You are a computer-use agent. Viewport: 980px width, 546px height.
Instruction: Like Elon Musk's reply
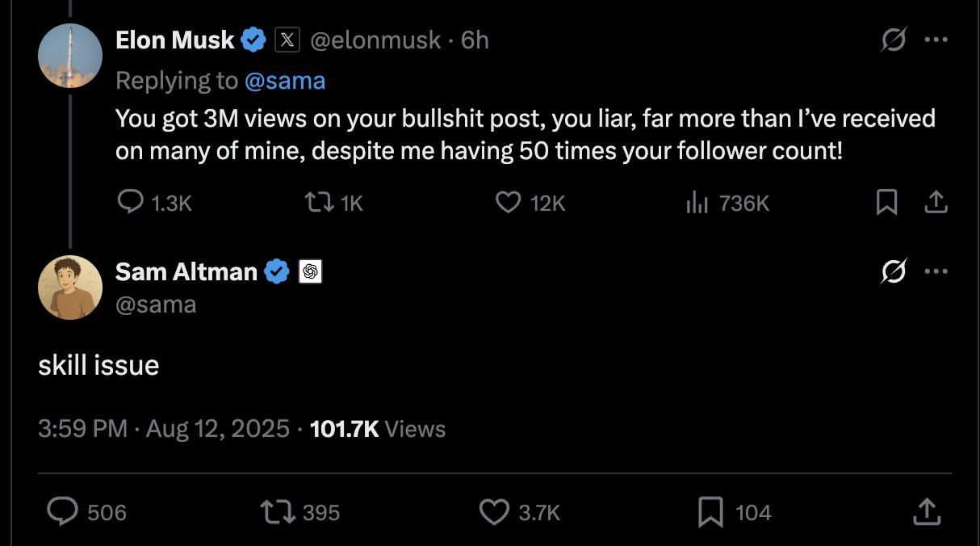pyautogui.click(x=508, y=202)
